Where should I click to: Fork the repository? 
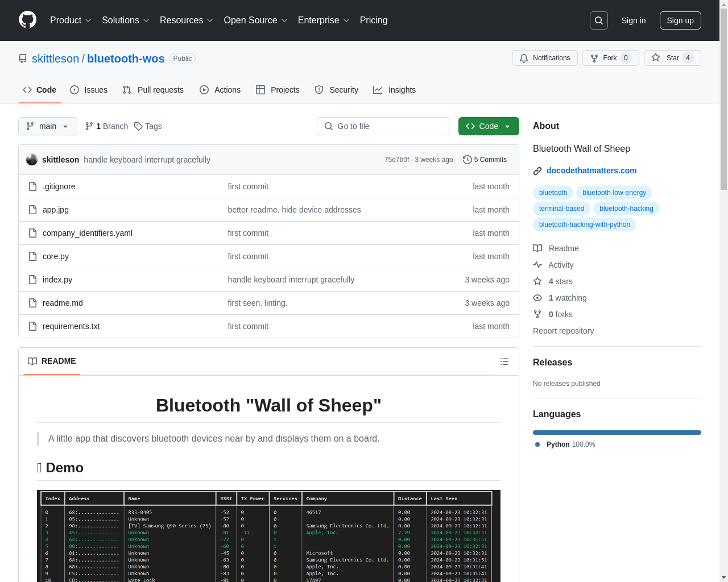611,58
